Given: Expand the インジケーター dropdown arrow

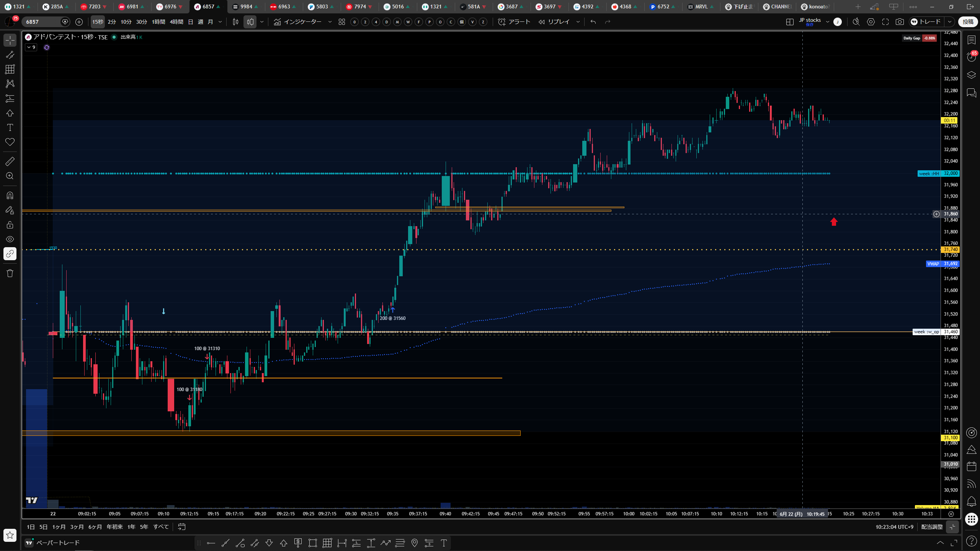Looking at the screenshot, I should pos(330,22).
